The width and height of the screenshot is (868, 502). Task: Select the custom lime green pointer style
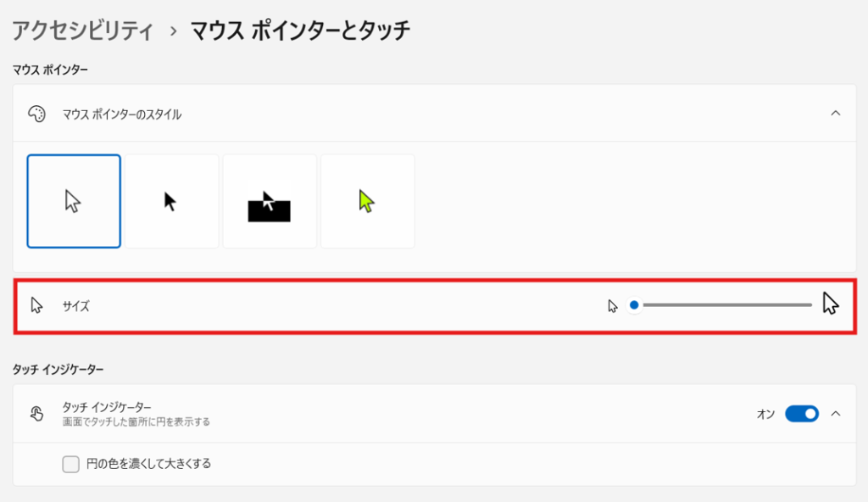367,201
